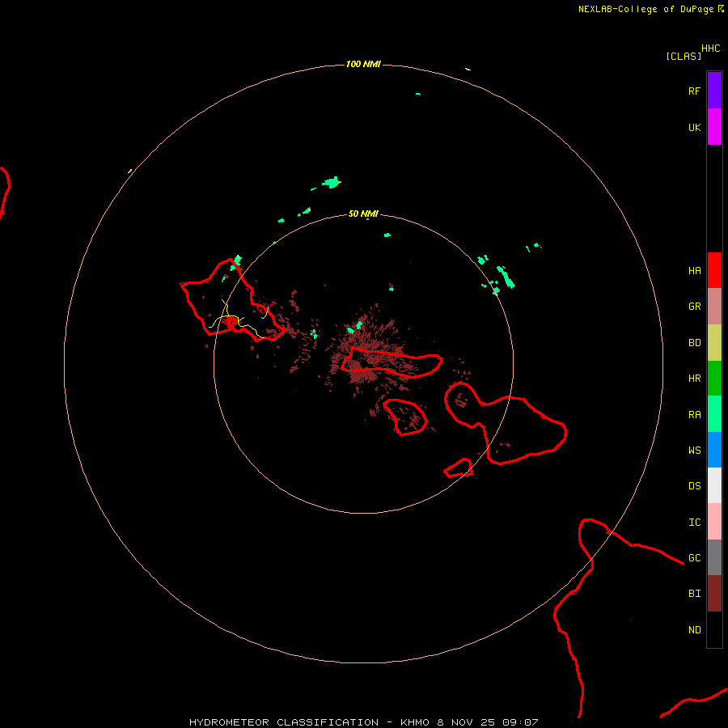
Task: Click the KHMO station identifier
Action: (415, 722)
